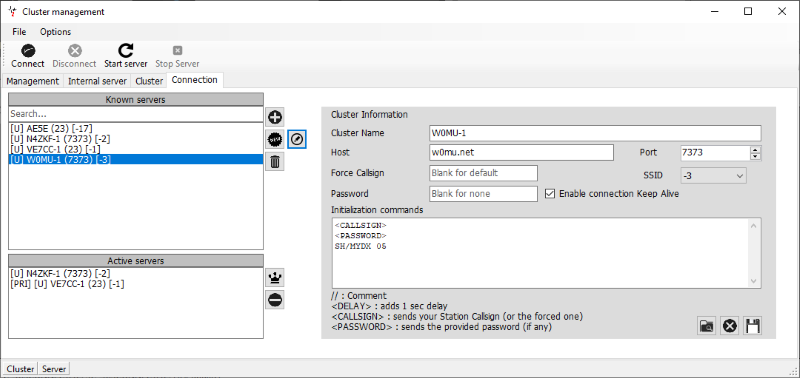Increase the Port value with up arrow

coord(756,149)
